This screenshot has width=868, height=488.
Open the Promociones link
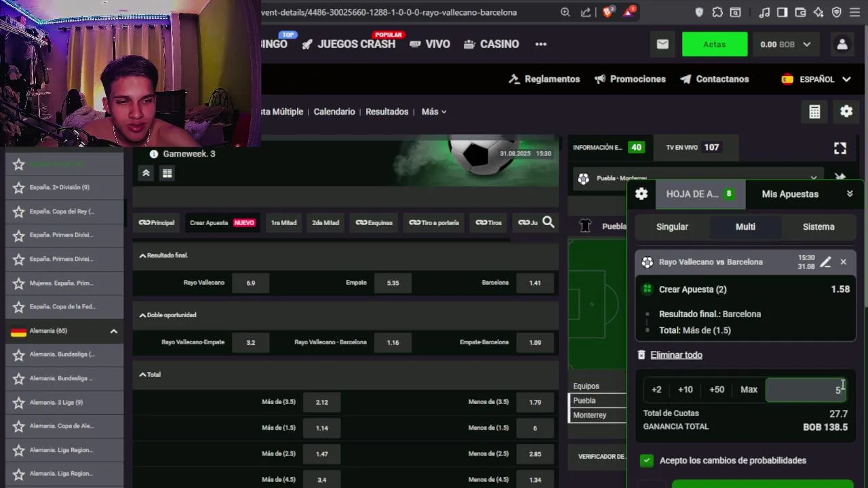(630, 79)
